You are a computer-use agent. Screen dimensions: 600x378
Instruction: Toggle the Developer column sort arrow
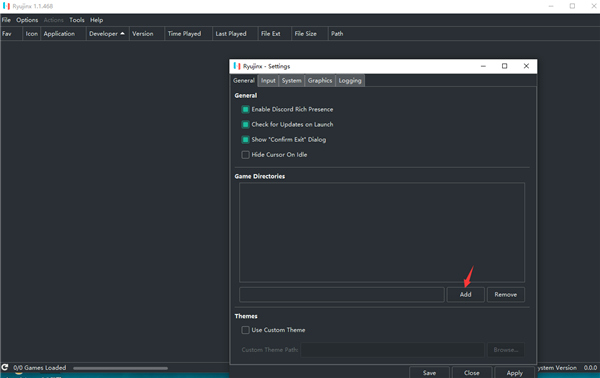click(122, 34)
